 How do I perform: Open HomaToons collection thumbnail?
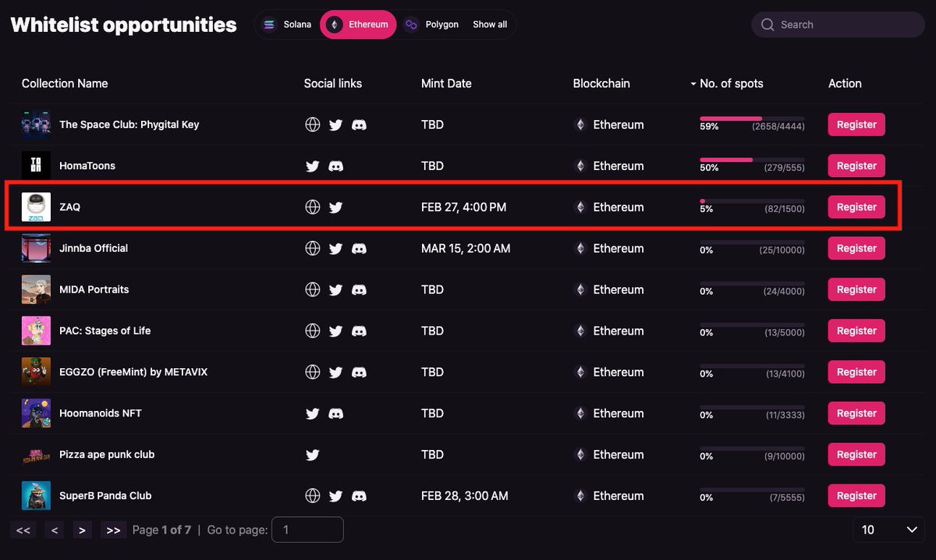coord(36,166)
